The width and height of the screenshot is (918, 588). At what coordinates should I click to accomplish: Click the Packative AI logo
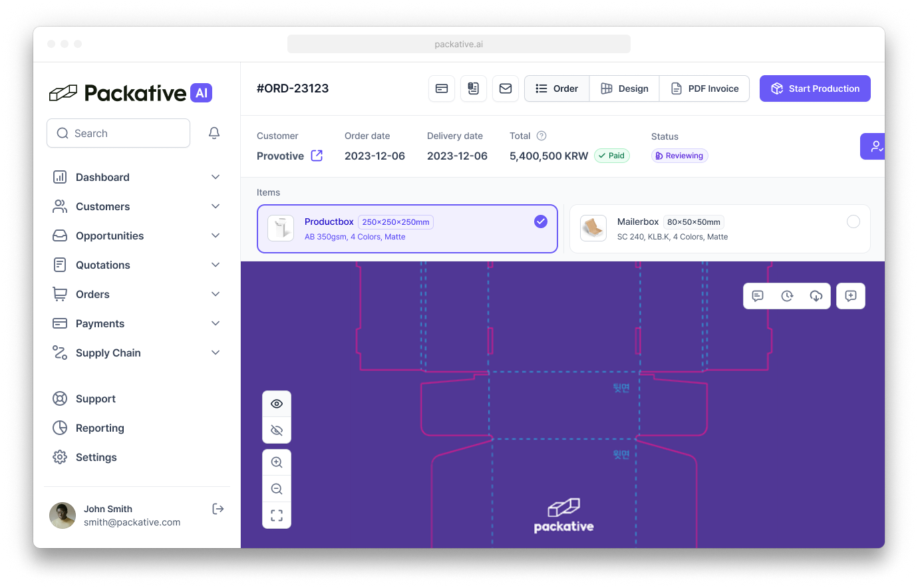coord(131,93)
